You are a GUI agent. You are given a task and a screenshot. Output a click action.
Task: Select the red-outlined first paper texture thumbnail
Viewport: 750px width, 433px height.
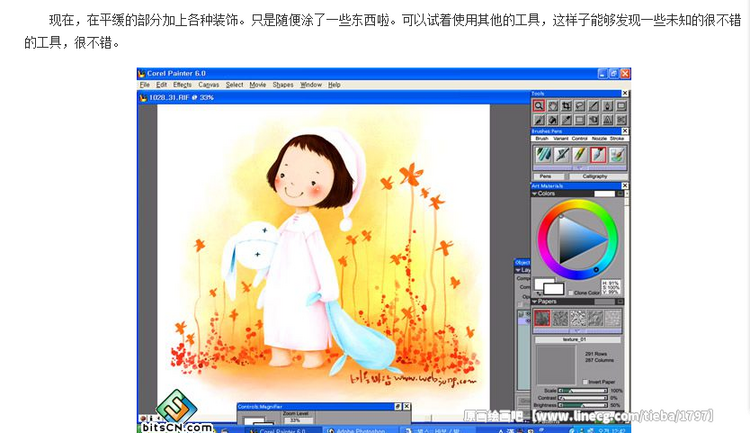[542, 318]
